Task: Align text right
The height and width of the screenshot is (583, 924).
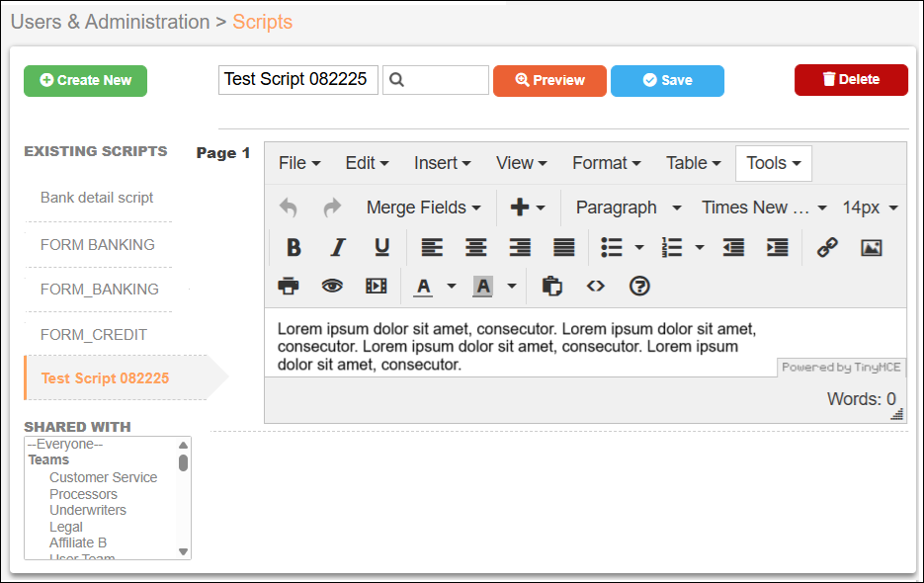Action: coord(520,248)
